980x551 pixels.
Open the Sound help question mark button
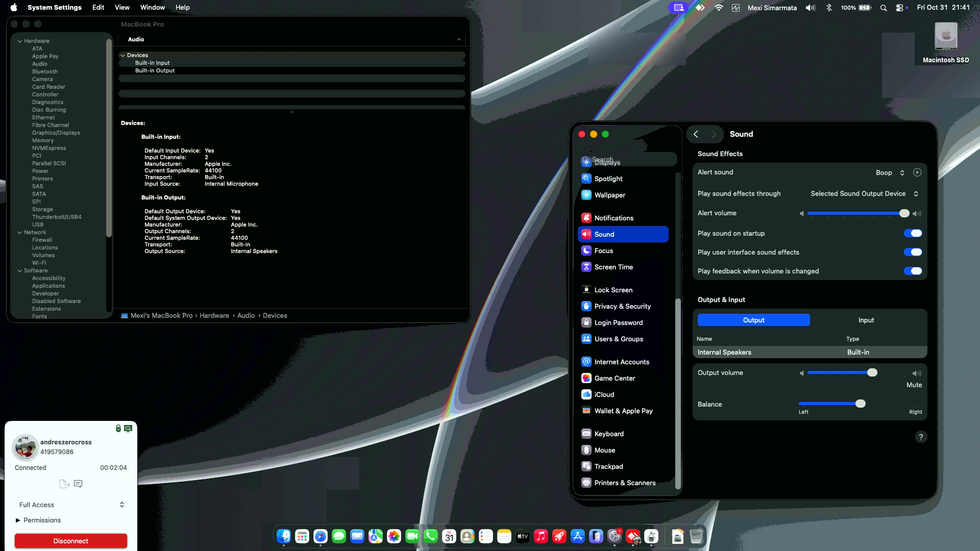click(921, 437)
